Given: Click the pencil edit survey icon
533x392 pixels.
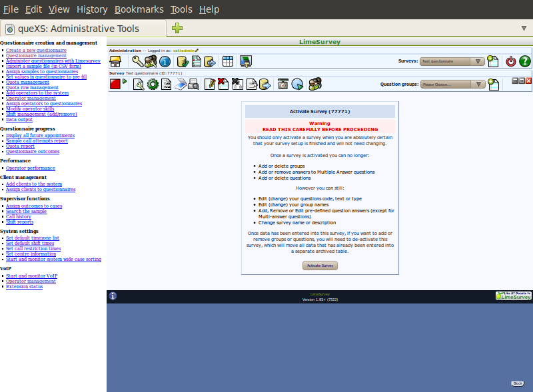Looking at the screenshot, I should tap(209, 84).
